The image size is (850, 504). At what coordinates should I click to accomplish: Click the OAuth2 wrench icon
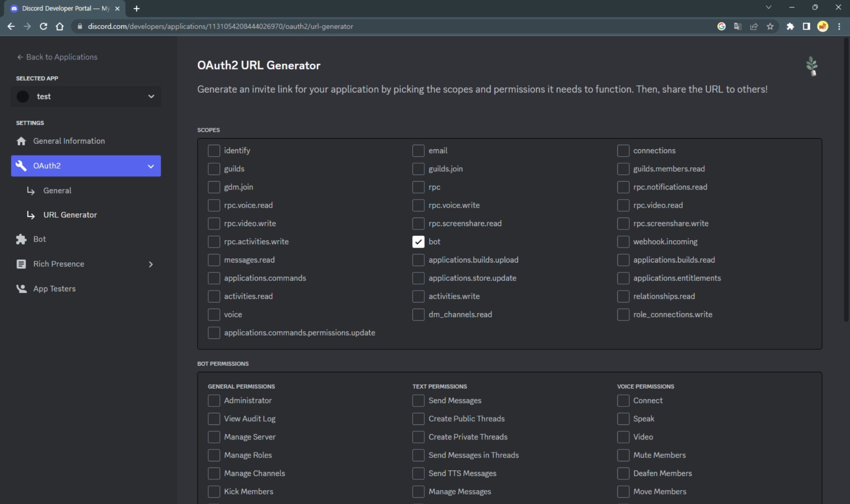pyautogui.click(x=21, y=166)
